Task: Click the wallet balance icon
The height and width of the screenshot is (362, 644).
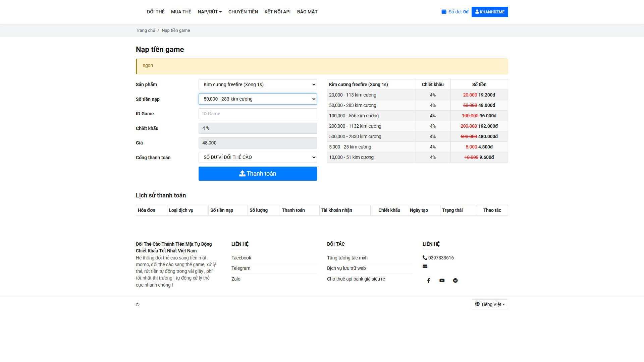Action: (444, 12)
